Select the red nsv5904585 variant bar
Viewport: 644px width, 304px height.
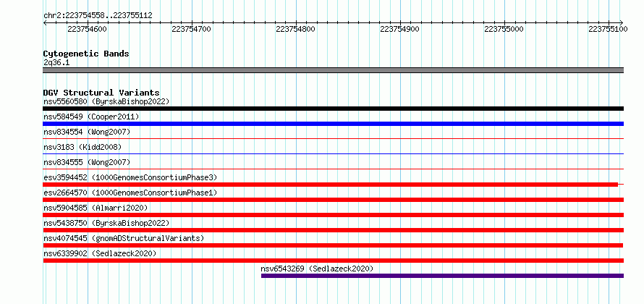pos(333,215)
